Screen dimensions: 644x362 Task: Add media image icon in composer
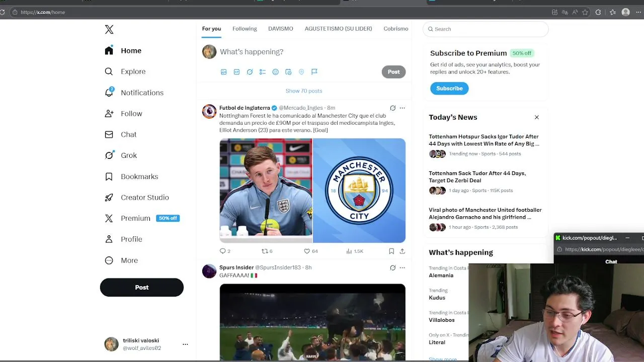point(223,72)
